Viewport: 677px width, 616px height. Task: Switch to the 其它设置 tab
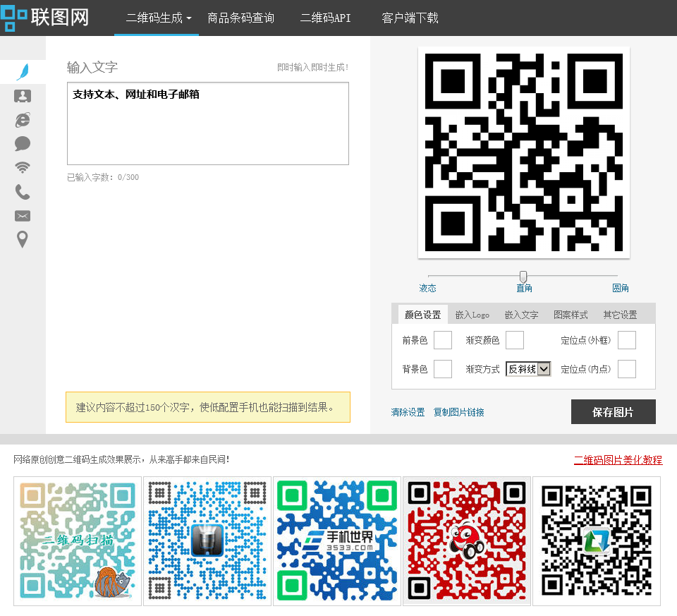click(x=620, y=315)
